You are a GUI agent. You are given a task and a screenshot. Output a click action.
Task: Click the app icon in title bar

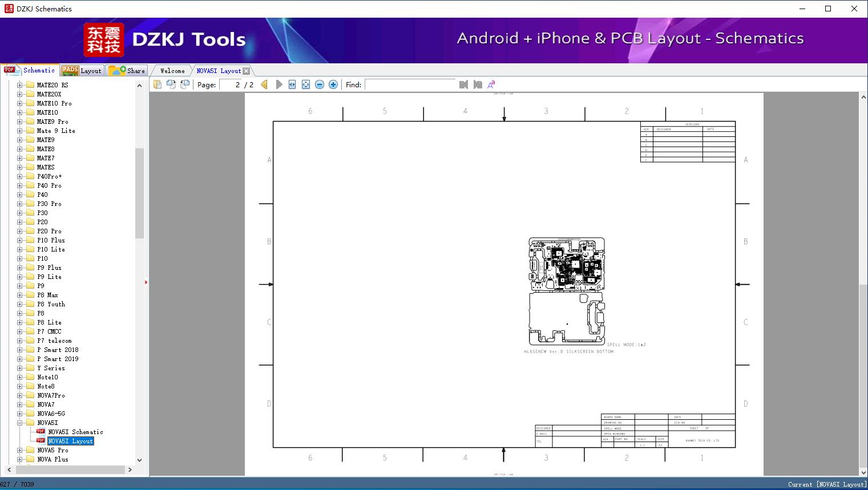9,9
